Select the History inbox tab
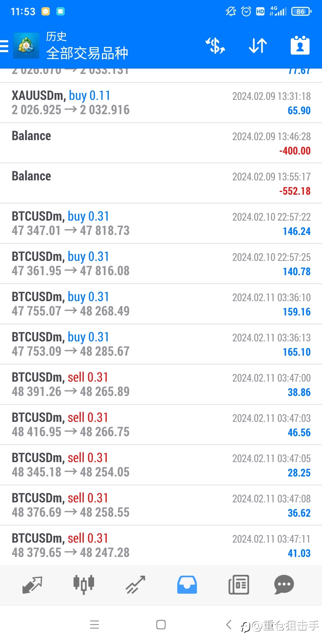Image resolution: width=322 pixels, height=644 pixels. [187, 584]
